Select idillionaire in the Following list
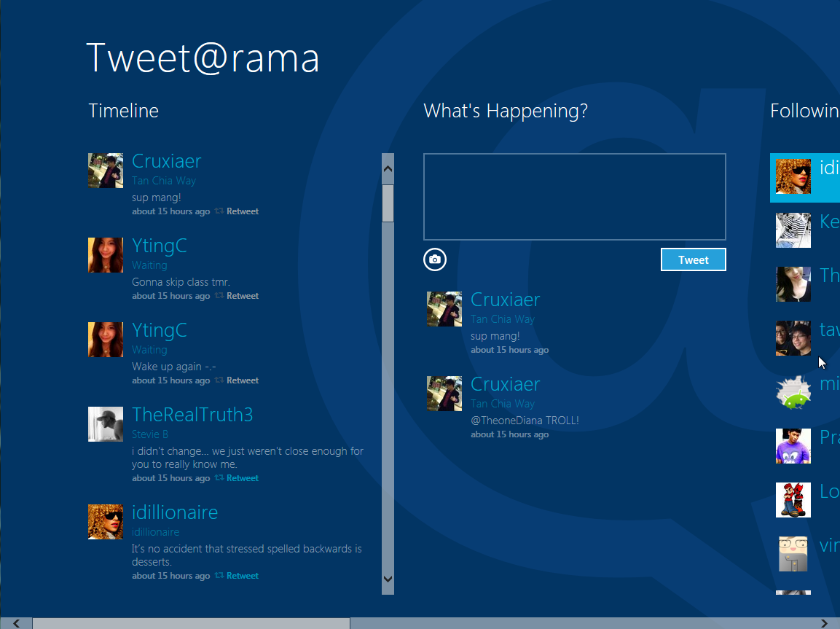This screenshot has height=629, width=840. coord(805,177)
